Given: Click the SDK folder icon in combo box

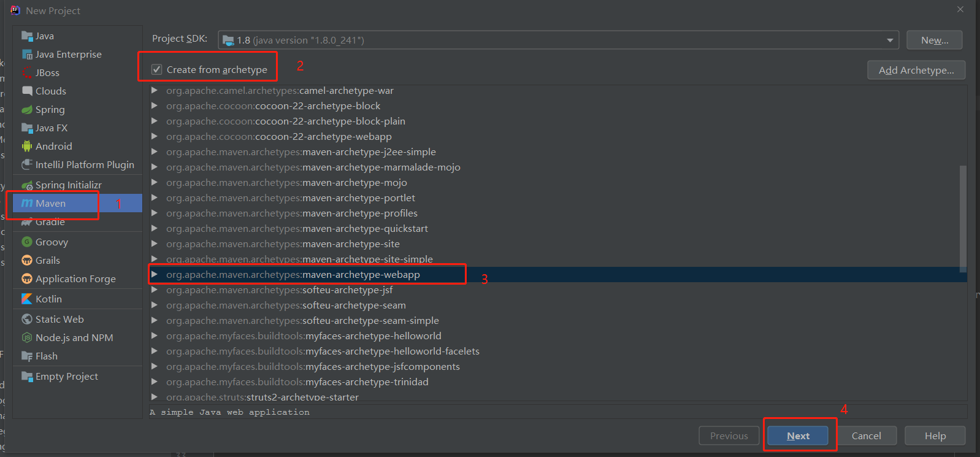Looking at the screenshot, I should pyautogui.click(x=228, y=40).
